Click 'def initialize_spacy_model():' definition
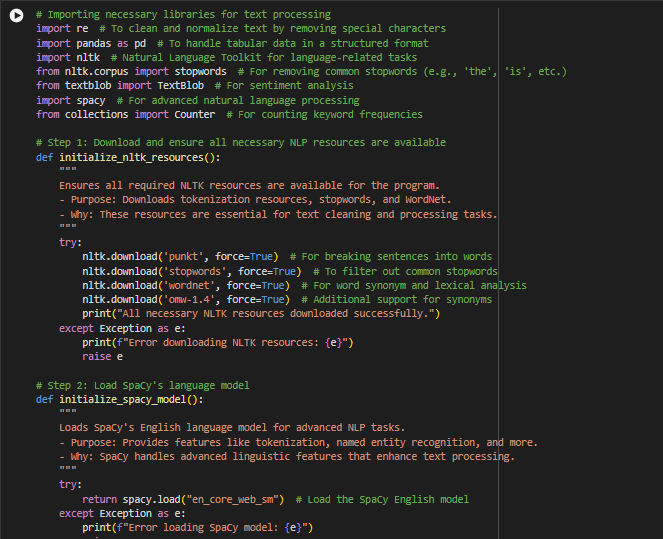 [x=120, y=399]
